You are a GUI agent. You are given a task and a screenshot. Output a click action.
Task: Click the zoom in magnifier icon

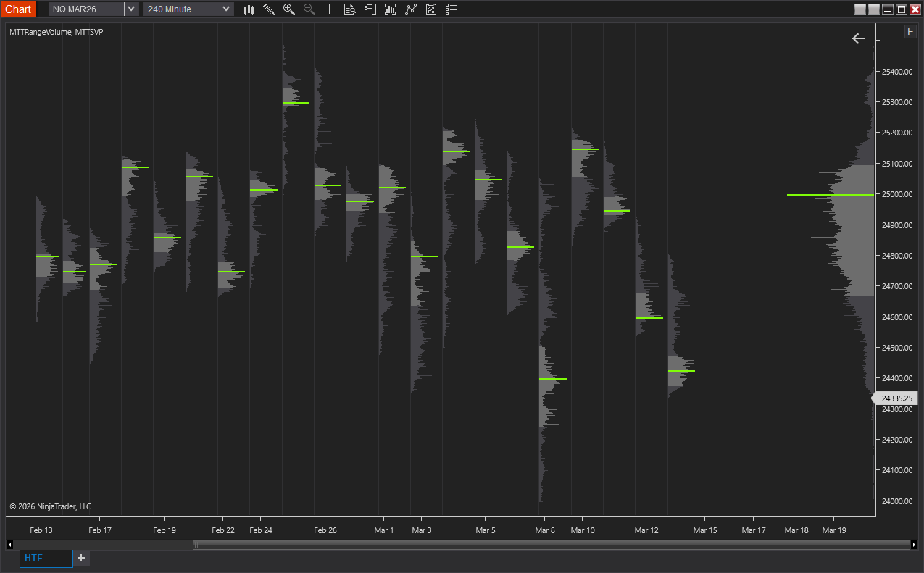(289, 9)
